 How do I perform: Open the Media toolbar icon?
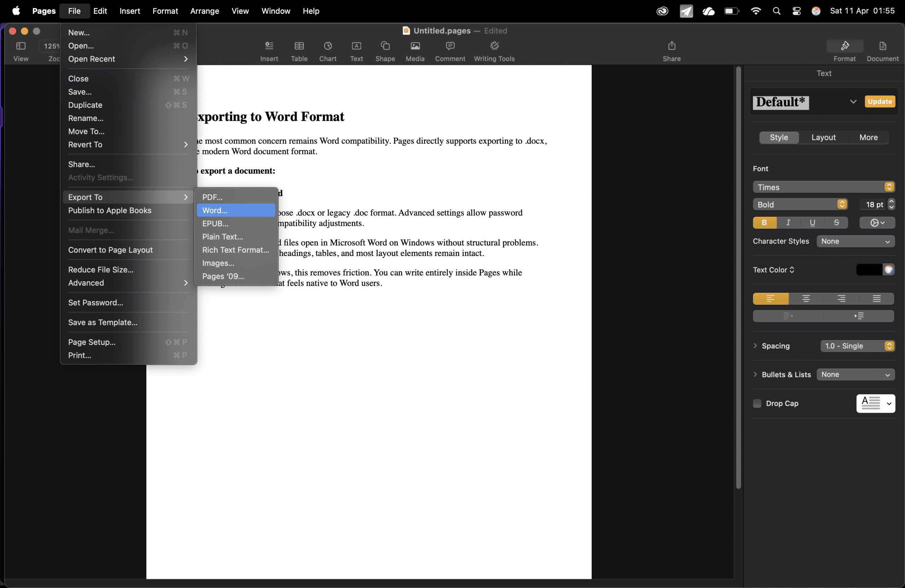coord(415,46)
